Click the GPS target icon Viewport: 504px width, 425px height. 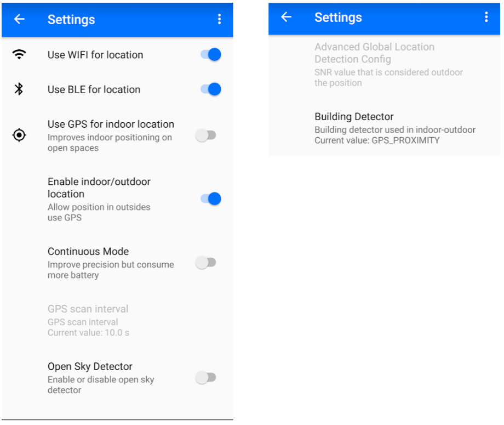tap(19, 135)
